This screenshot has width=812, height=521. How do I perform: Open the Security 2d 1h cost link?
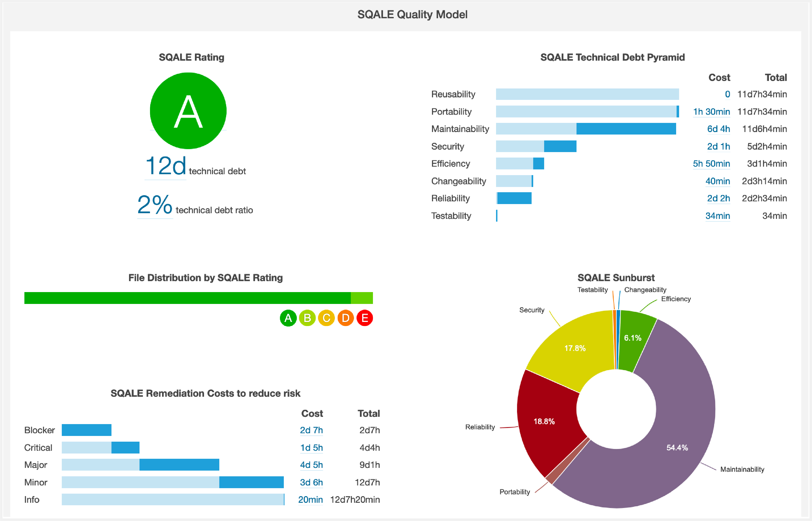click(x=718, y=146)
